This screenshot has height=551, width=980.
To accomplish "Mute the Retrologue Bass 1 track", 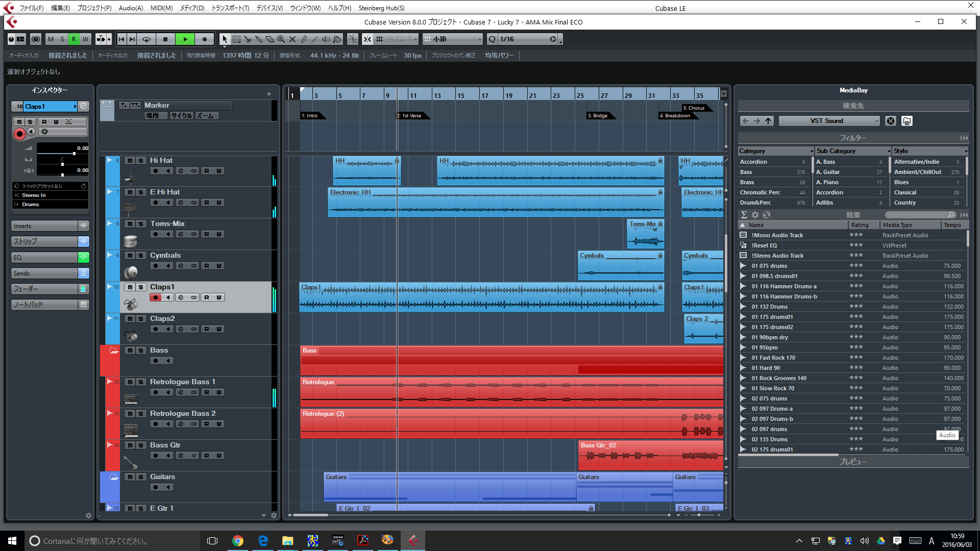I will (x=130, y=382).
